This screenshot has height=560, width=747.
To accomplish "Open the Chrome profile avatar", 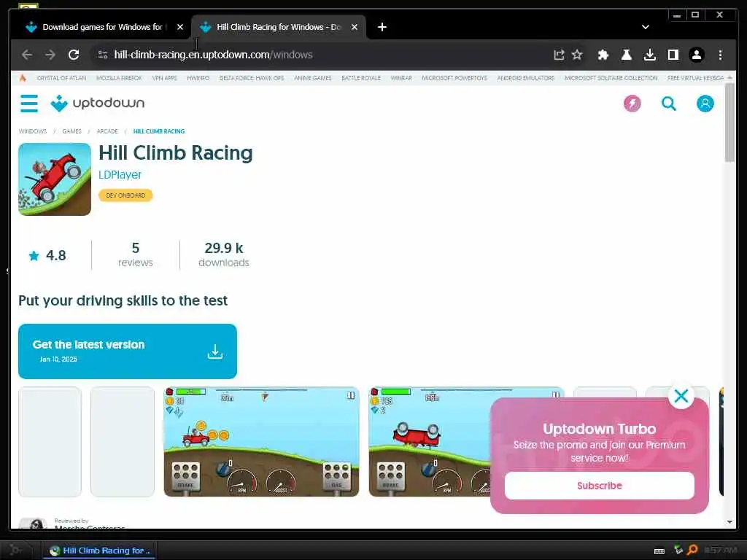I will click(697, 55).
